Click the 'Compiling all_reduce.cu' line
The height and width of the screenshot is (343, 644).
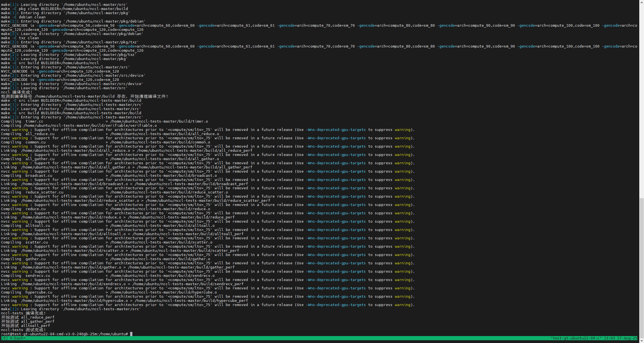click(110, 134)
